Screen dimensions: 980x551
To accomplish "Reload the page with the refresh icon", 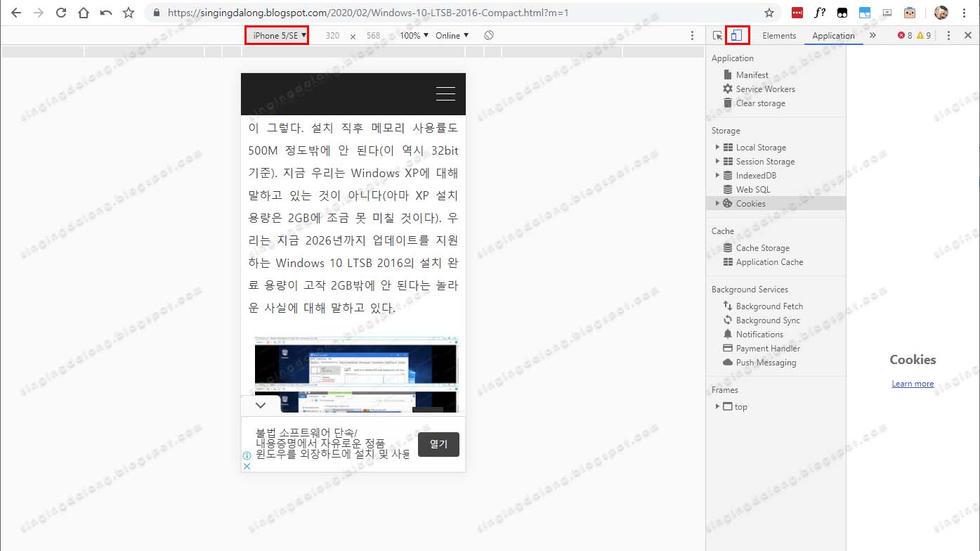I will click(61, 13).
